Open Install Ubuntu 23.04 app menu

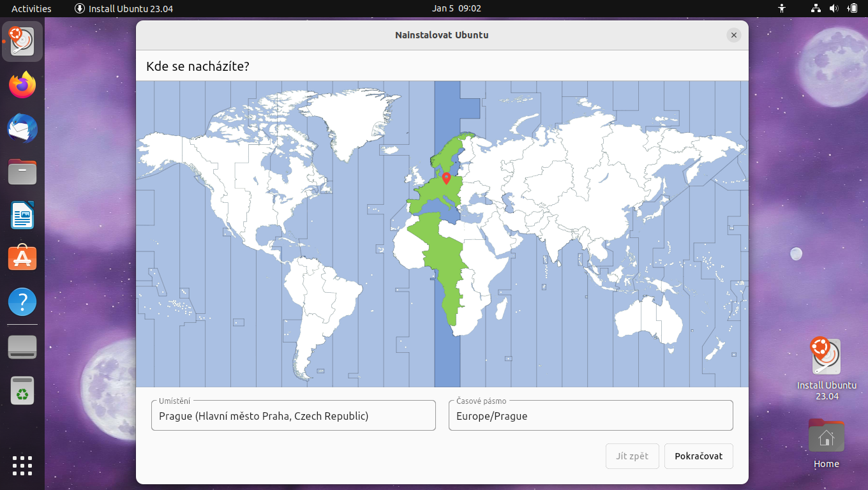click(x=124, y=8)
